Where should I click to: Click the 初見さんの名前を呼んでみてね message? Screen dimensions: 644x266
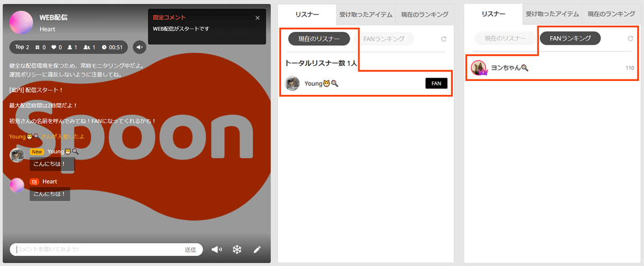click(83, 121)
